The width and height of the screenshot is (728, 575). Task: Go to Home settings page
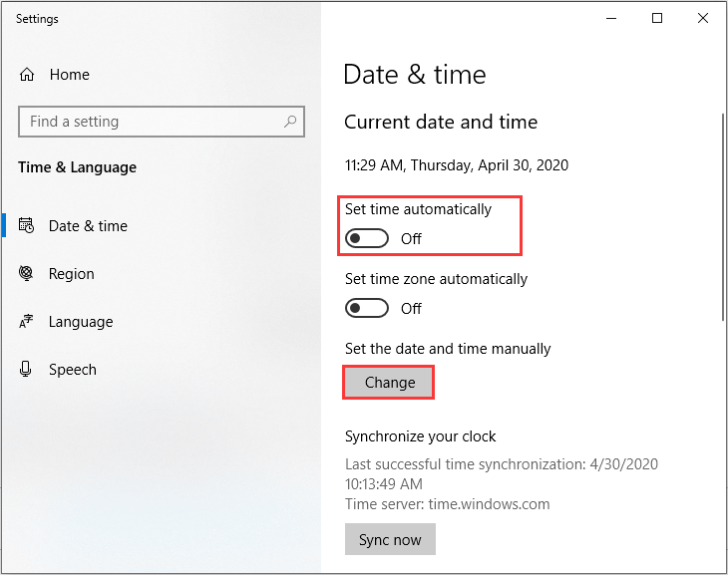click(69, 75)
